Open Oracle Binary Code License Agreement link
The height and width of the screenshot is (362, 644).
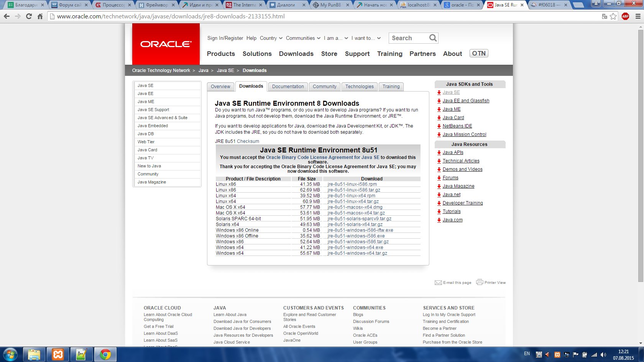(x=323, y=157)
